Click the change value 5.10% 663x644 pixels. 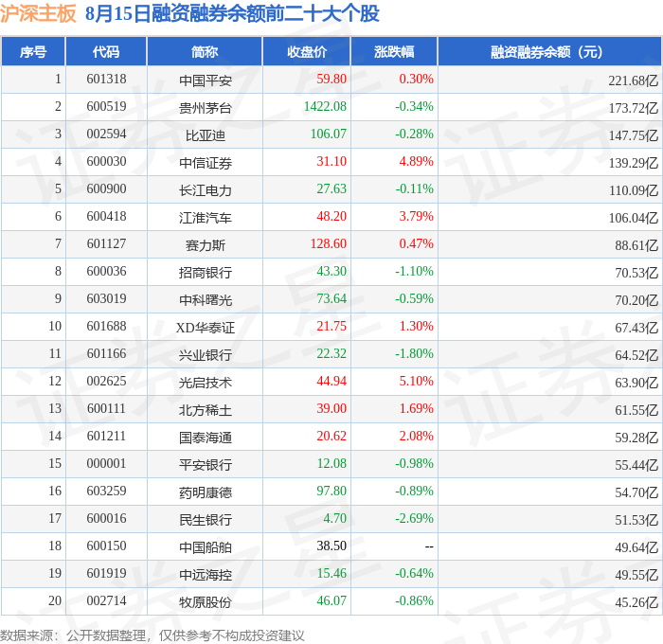click(x=417, y=382)
